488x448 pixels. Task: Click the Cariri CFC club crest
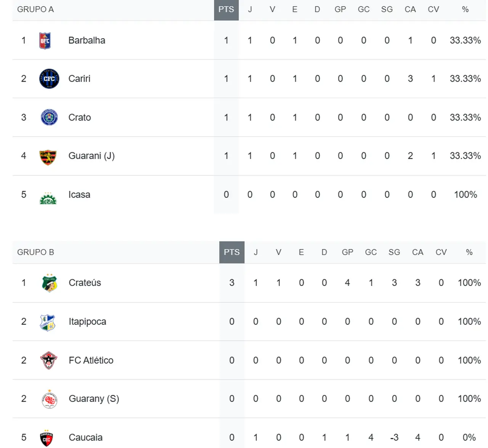(49, 79)
